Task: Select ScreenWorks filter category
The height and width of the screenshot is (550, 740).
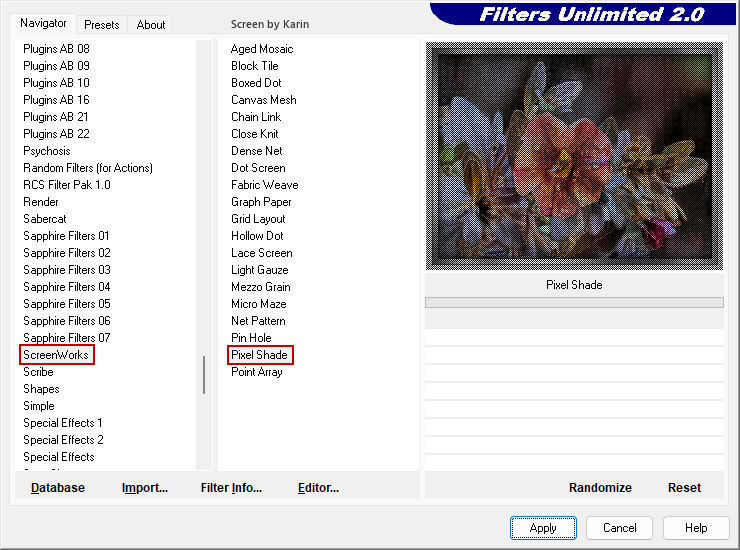Action: [x=56, y=355]
